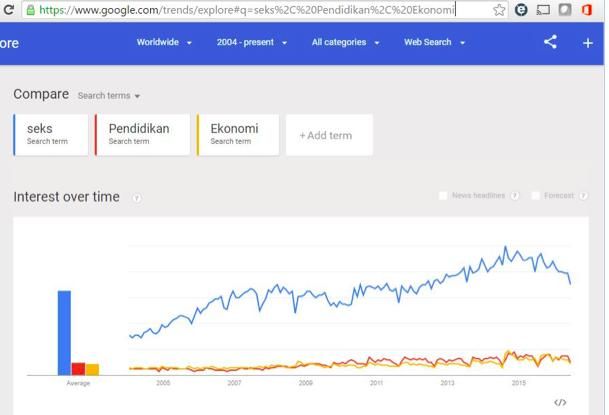Viewport: 609px width, 415px height.
Task: Click the + Add term button
Action: tap(329, 135)
